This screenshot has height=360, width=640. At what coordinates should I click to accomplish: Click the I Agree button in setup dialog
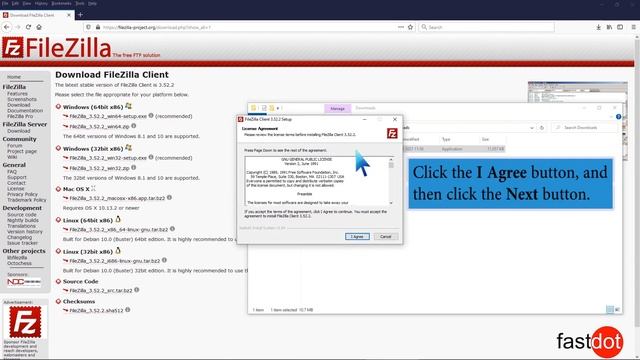click(x=357, y=237)
